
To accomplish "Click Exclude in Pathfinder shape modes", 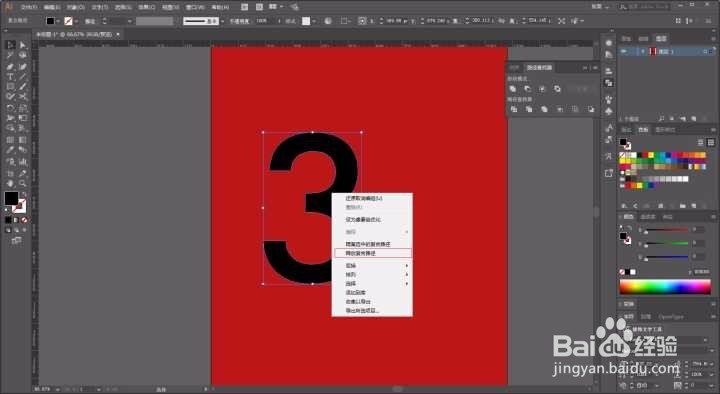I will [x=557, y=89].
